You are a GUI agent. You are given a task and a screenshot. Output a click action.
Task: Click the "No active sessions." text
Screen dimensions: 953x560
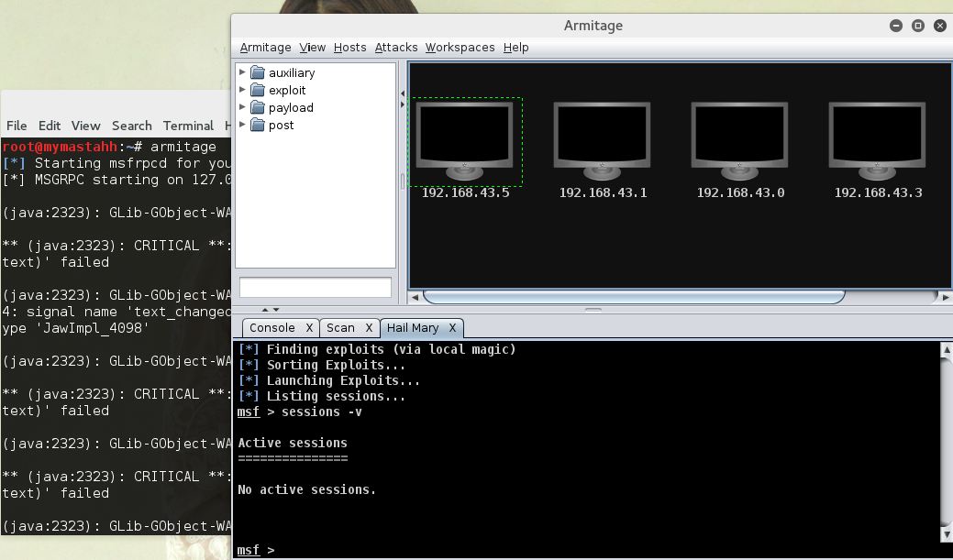(307, 489)
